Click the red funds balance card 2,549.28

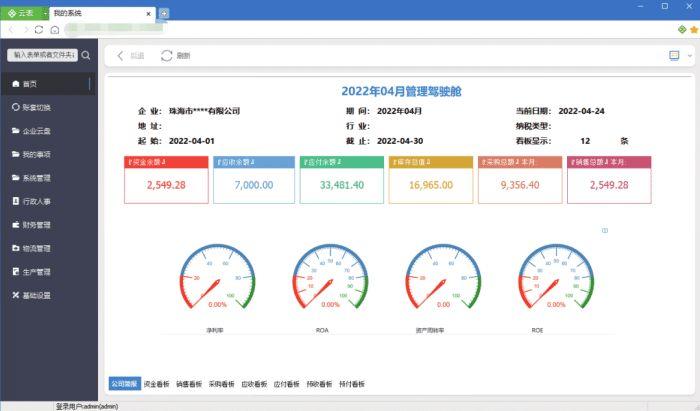167,180
